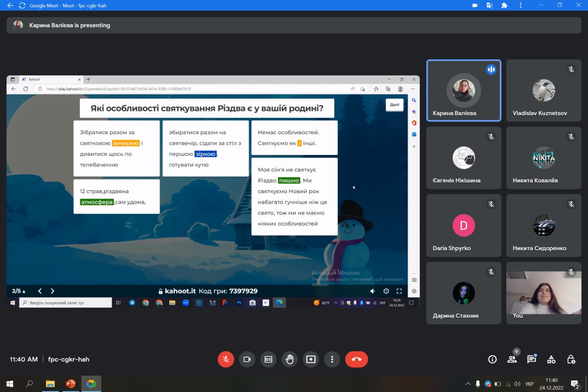
Task: Reload the Google Meet app window
Action: (x=22, y=6)
